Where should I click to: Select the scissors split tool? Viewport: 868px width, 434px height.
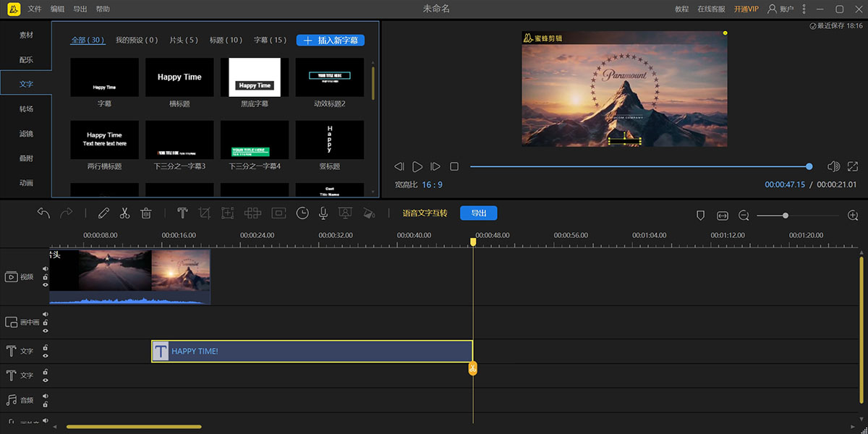click(x=124, y=213)
